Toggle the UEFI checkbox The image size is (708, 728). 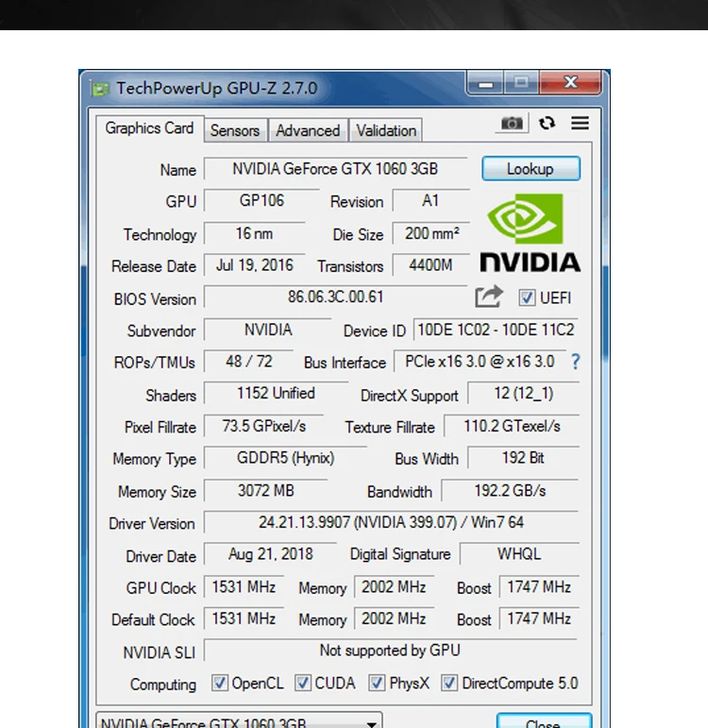pos(527,297)
